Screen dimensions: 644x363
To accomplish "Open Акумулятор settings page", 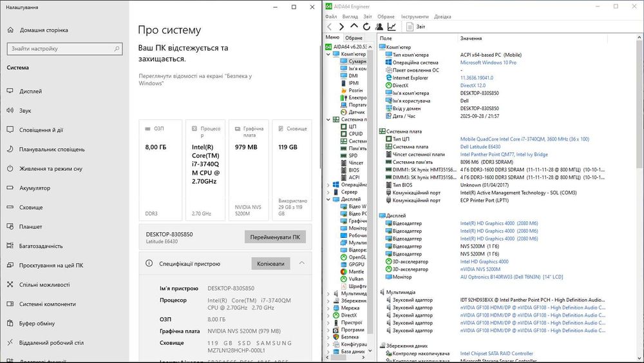I will [x=64, y=188].
